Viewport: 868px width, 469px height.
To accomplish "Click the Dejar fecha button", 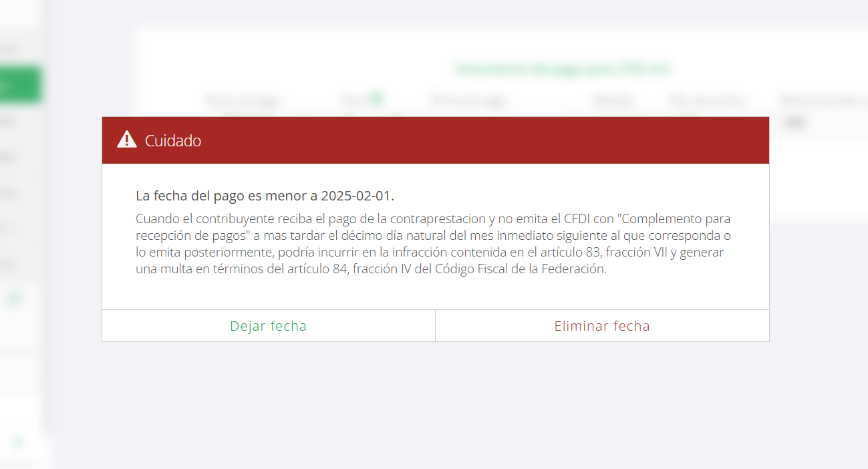I will tap(268, 326).
